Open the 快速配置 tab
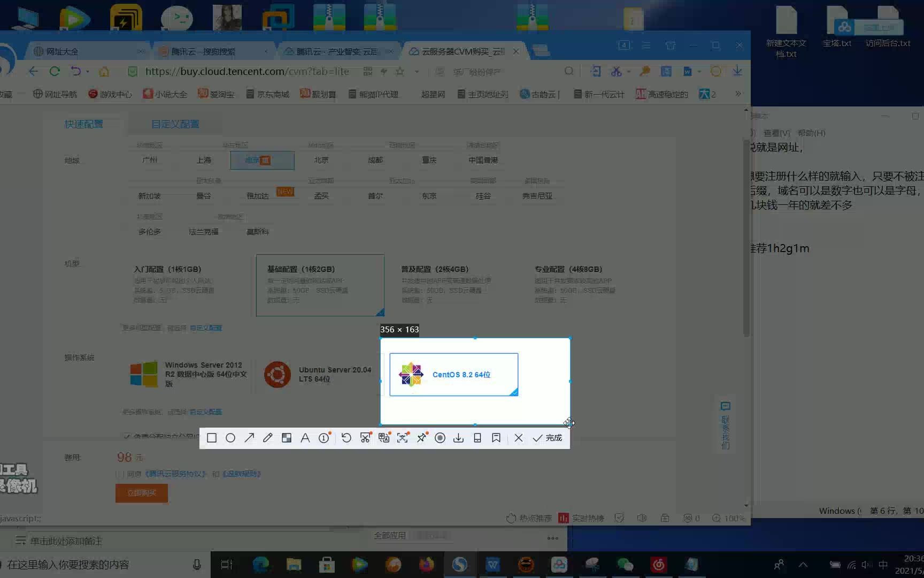924x578 pixels. [84, 124]
